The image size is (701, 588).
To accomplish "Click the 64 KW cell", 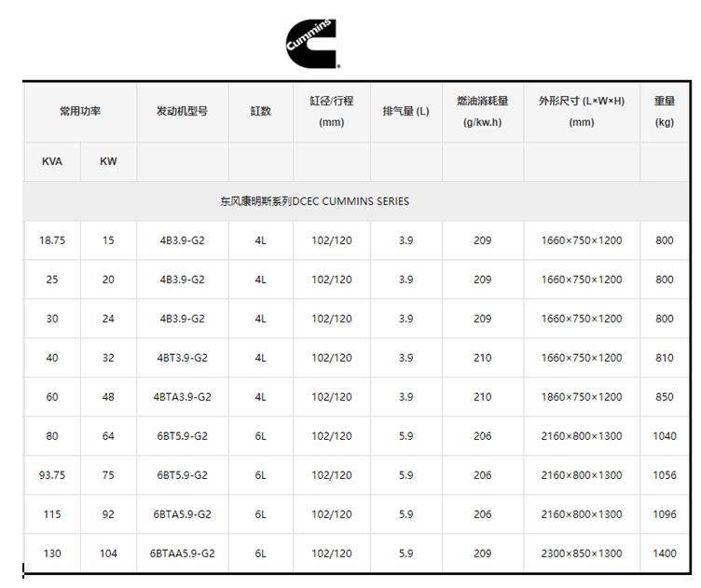I will (x=108, y=436).
